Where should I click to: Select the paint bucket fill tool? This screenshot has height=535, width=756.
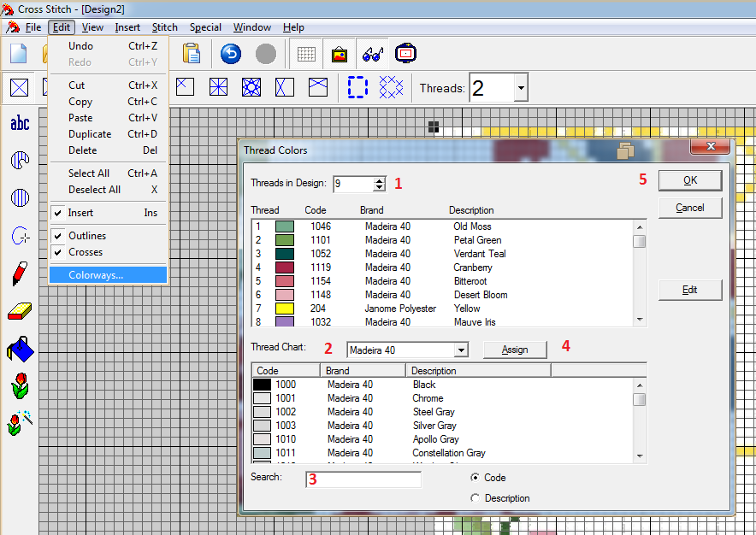[20, 349]
